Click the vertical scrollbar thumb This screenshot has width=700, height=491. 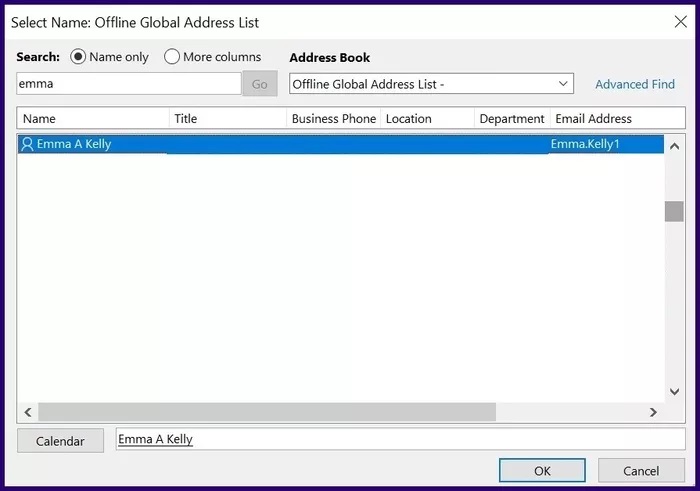coord(674,211)
